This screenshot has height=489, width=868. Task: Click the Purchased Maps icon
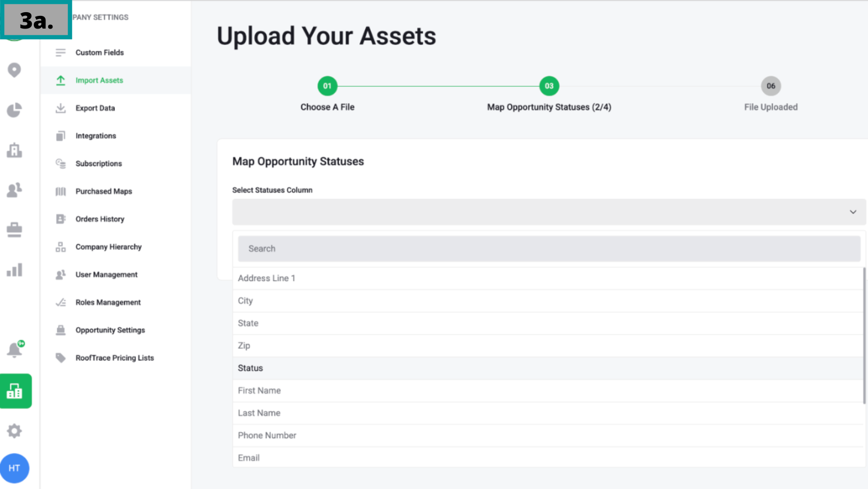click(61, 192)
